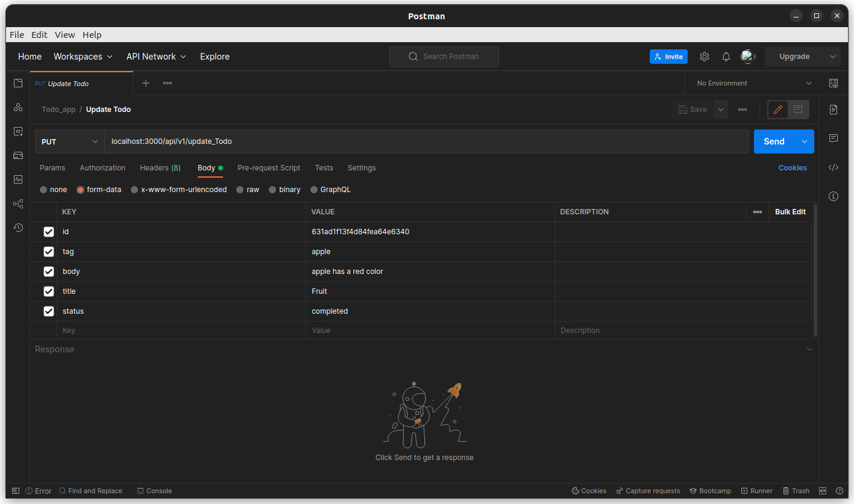Switch to the Headers tab
Viewport: 854px width, 504px height.
[160, 168]
